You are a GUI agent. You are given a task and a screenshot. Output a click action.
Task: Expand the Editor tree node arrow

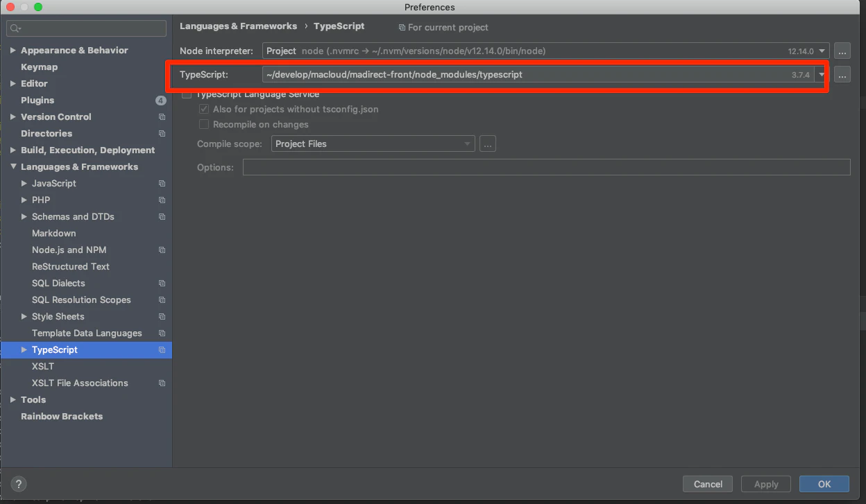point(13,84)
